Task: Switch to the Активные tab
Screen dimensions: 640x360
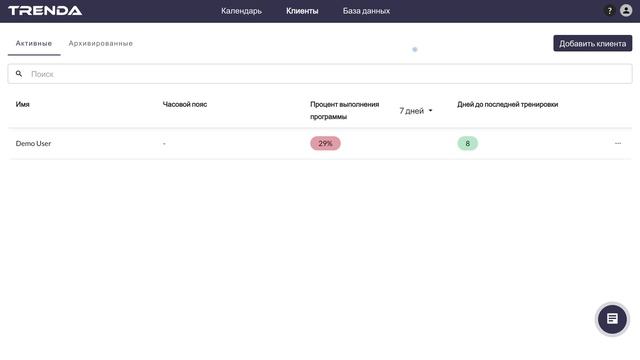Action: [34, 43]
